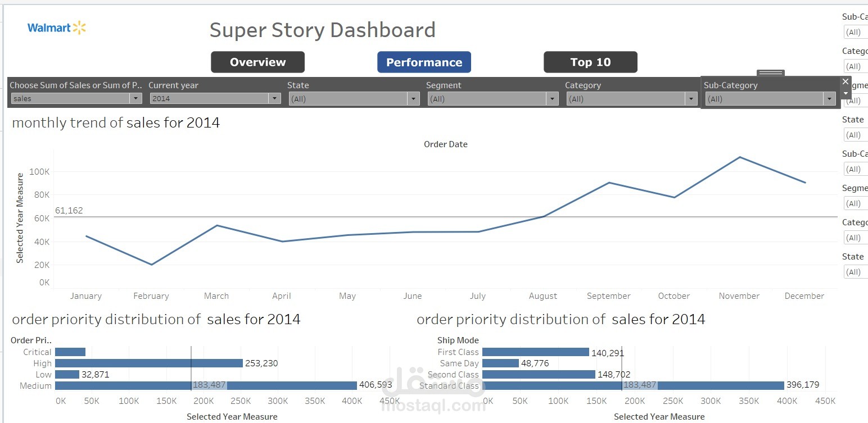Image resolution: width=868 pixels, height=423 pixels.
Task: Open the Choose Sum of Sales measure dropdown
Action: (135, 98)
